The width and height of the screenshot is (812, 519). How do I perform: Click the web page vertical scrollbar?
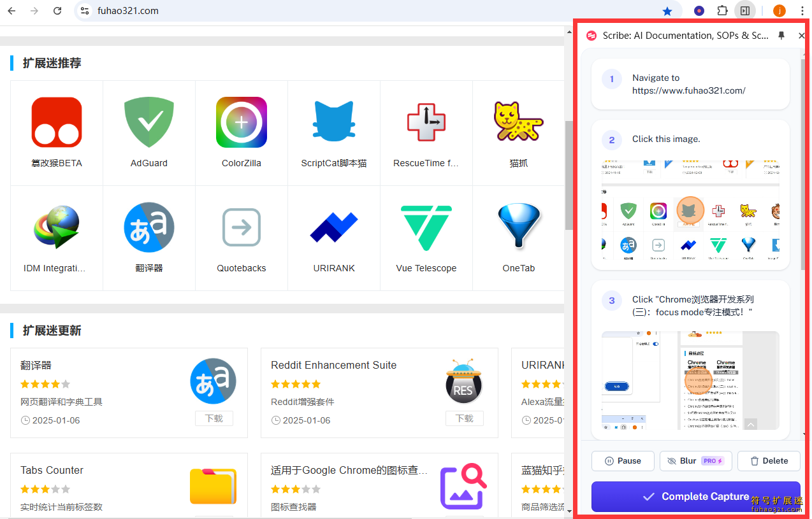[569, 175]
